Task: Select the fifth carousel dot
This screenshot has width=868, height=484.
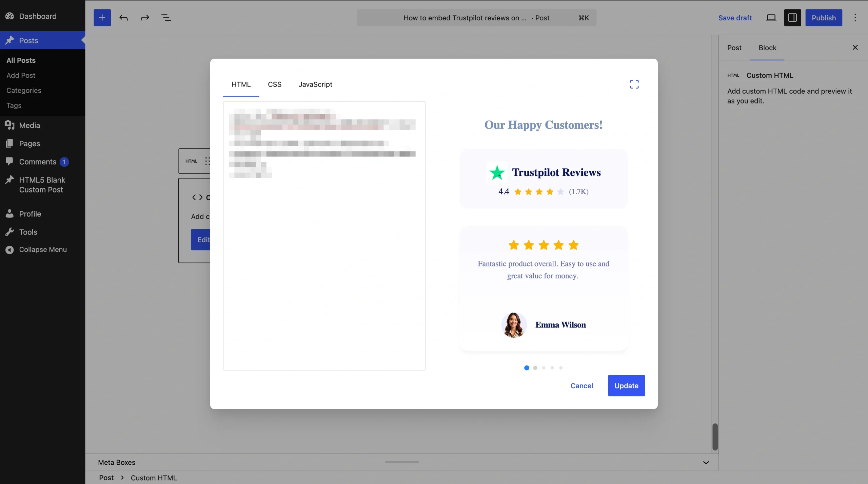Action: [x=561, y=368]
